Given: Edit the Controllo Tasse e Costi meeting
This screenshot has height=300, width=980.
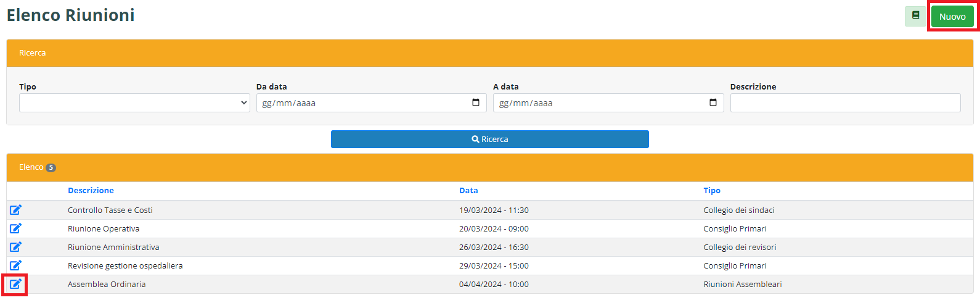Looking at the screenshot, I should coord(15,210).
